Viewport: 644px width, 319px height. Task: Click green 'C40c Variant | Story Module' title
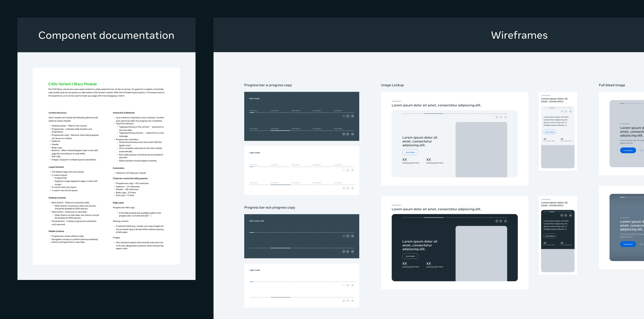(73, 84)
